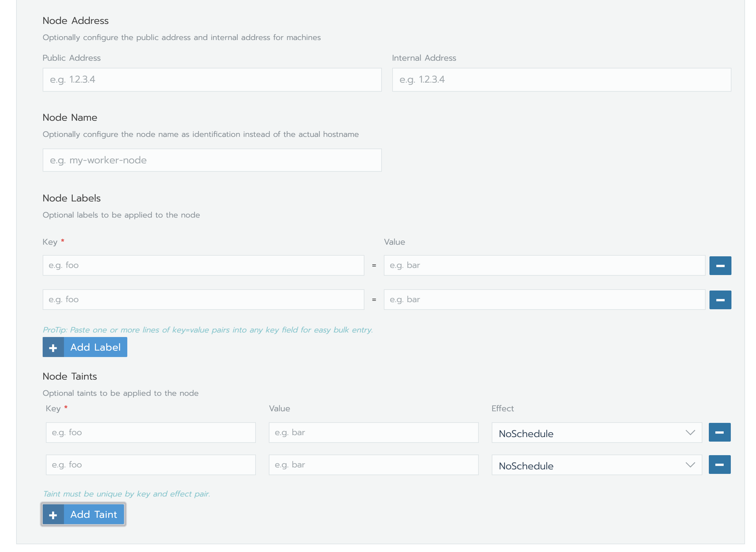Click the plus icon on Add Label
Image resolution: width=756 pixels, height=552 pixels.
tap(53, 347)
